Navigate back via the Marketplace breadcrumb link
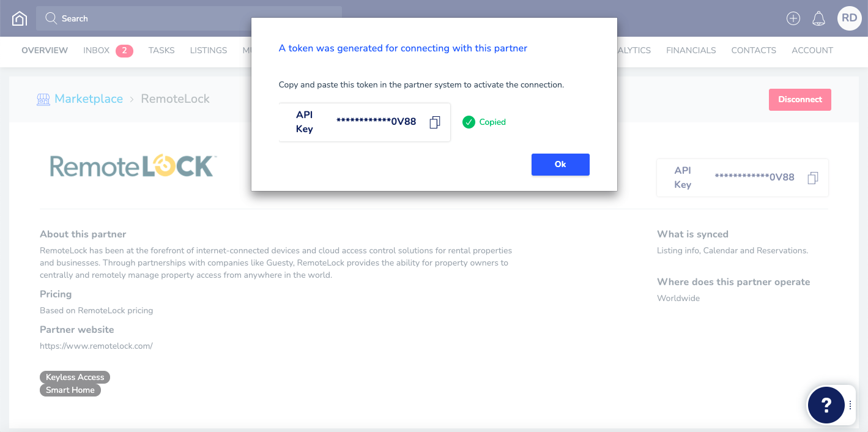The height and width of the screenshot is (432, 868). point(88,99)
